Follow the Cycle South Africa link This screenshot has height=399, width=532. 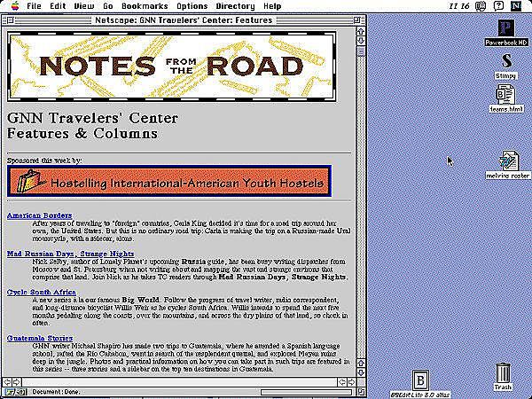[x=42, y=292]
